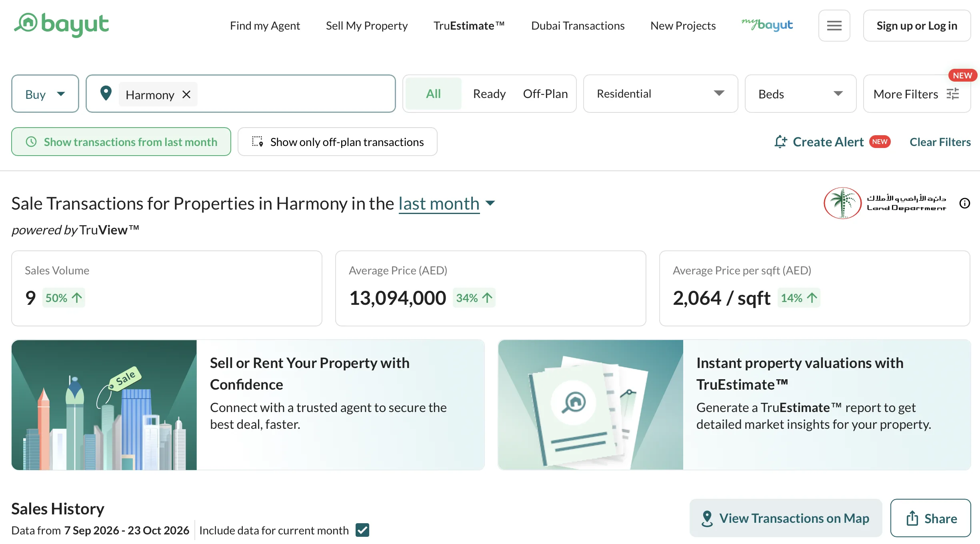This screenshot has height=544, width=980.
Task: Open the More Filters panel
Action: [x=917, y=94]
